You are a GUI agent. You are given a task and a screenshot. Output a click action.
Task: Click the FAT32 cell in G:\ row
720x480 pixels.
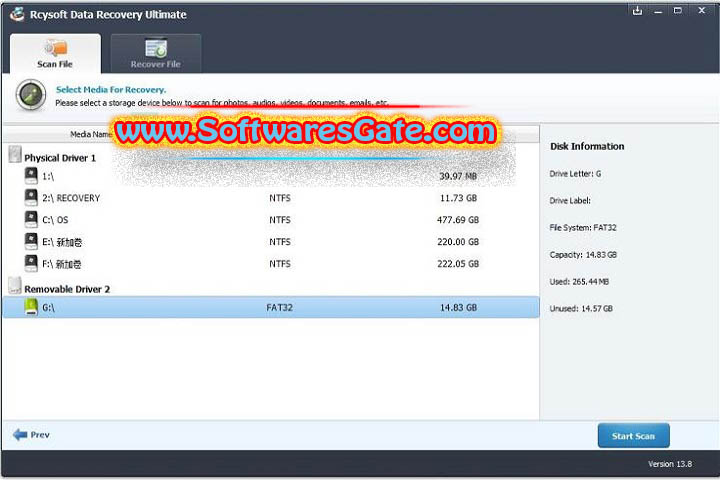(279, 308)
